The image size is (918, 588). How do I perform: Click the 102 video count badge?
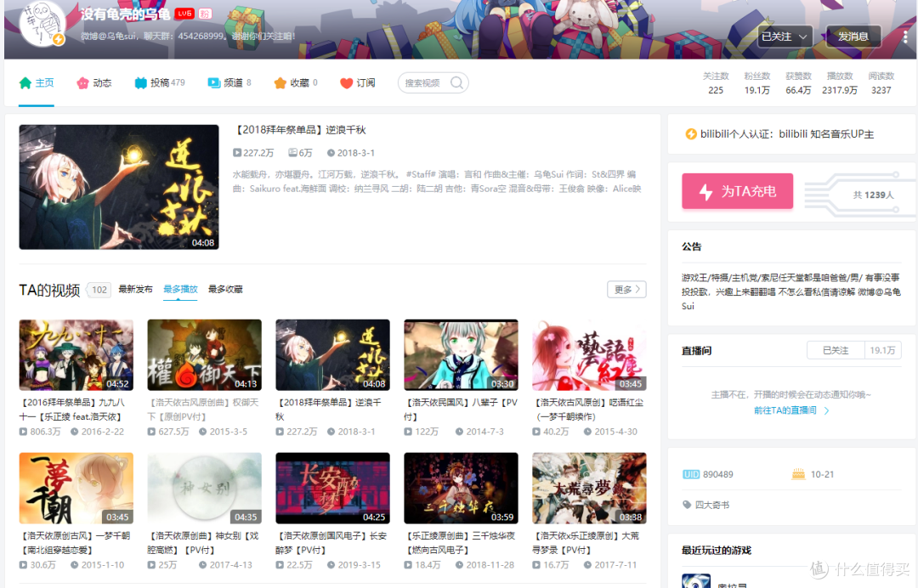tap(99, 290)
